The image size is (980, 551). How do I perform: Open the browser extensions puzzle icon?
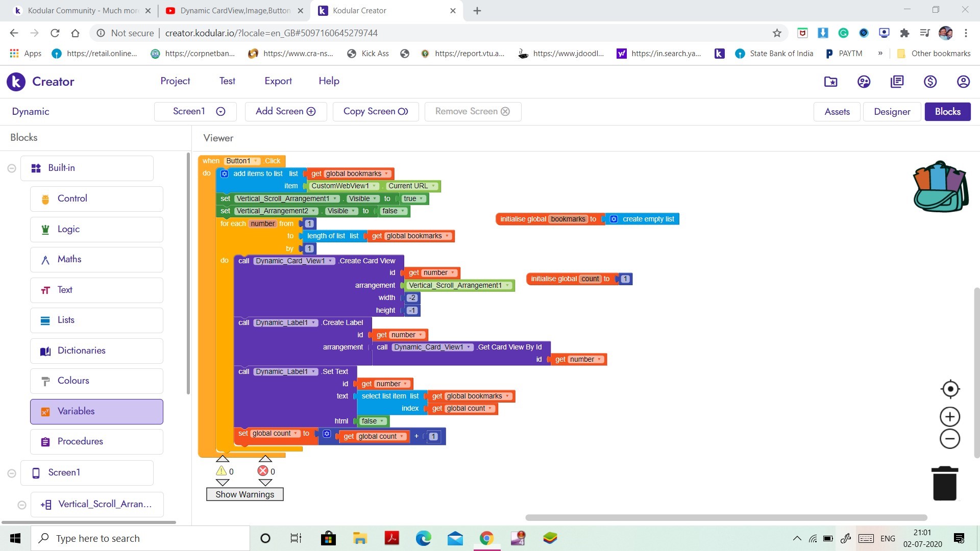(904, 33)
